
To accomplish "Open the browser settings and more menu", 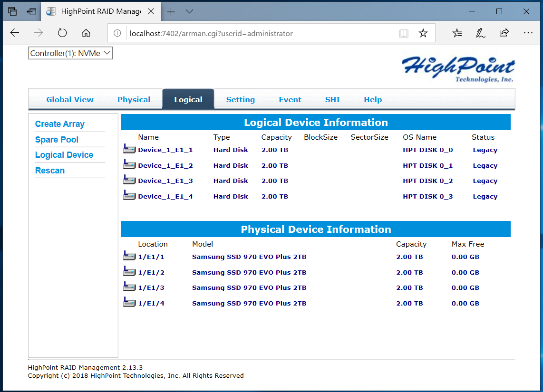I will coord(528,33).
